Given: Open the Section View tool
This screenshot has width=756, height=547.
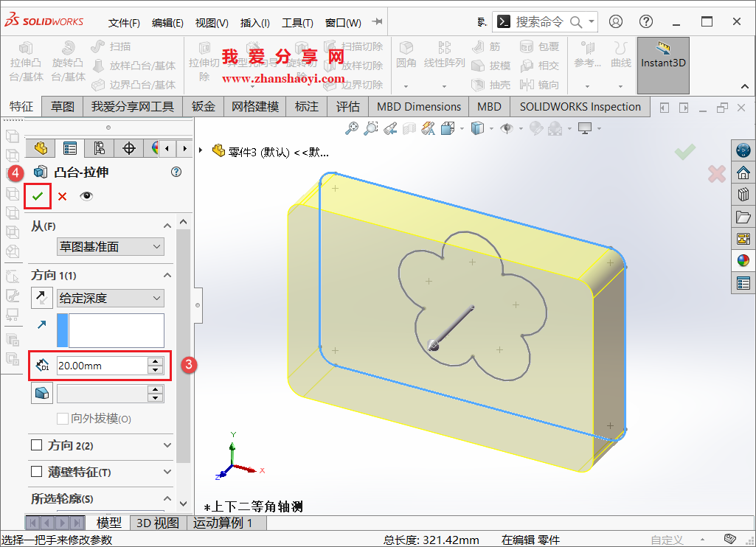Looking at the screenshot, I should [x=409, y=128].
